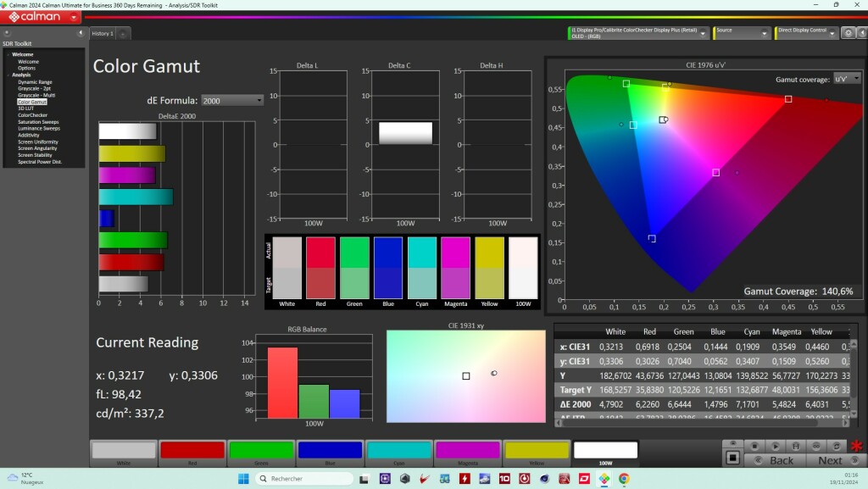This screenshot has height=489, width=868.
Task: Collapse the SDR Toolkit sidebar arrow
Action: pyautogui.click(x=81, y=33)
